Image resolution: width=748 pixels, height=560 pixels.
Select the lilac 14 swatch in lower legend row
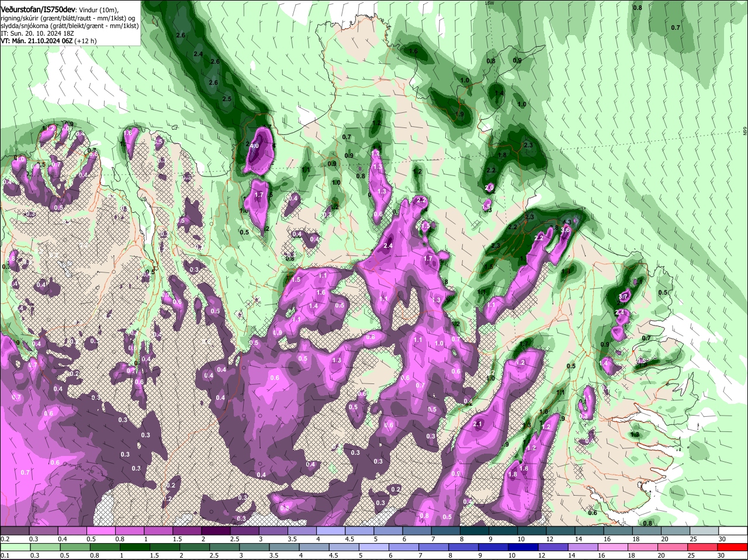click(x=583, y=547)
